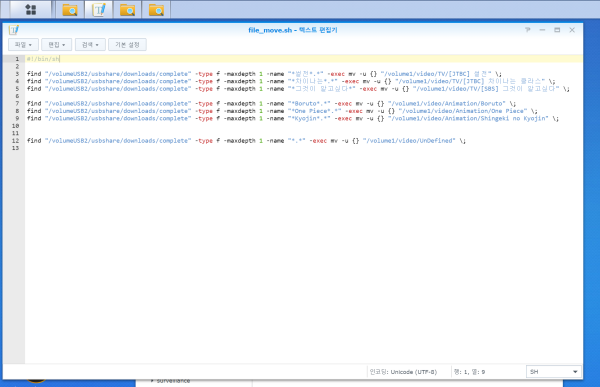Click the row and column indicator

470,372
